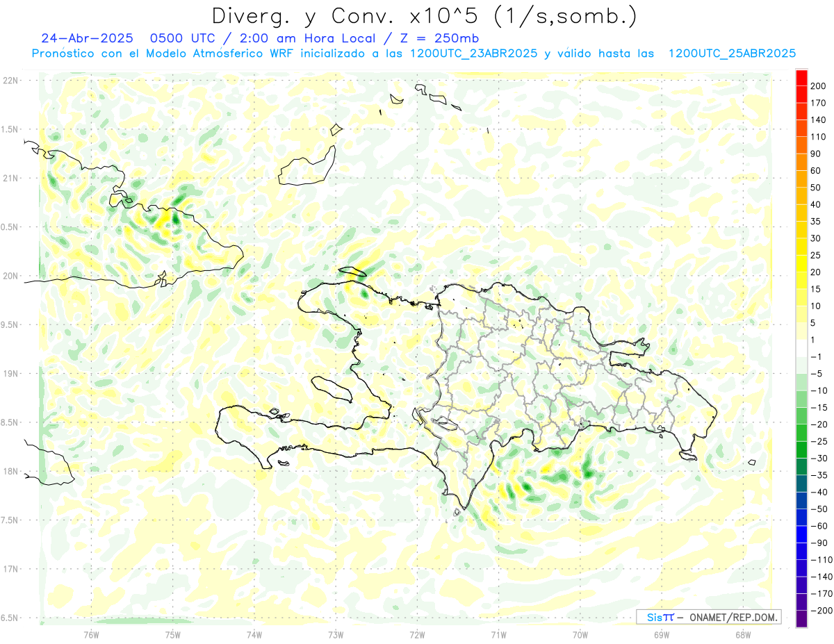This screenshot has width=834, height=644.
Task: Click the '68W' longitude label
Action: point(743,634)
